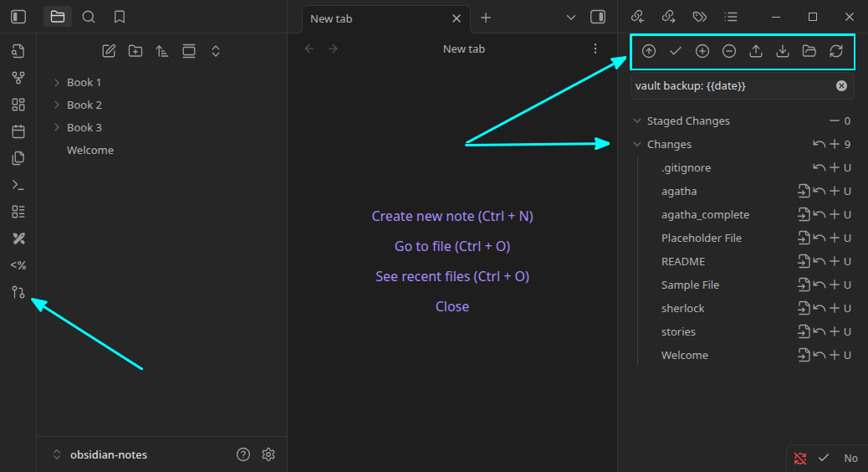The width and height of the screenshot is (868, 472).
Task: Switch to the Tags sidebar tab
Action: 700,17
